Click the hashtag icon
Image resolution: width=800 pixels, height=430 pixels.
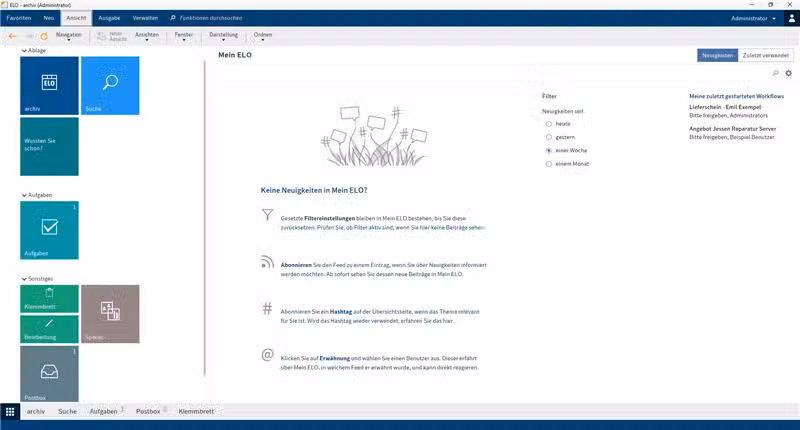click(x=267, y=308)
